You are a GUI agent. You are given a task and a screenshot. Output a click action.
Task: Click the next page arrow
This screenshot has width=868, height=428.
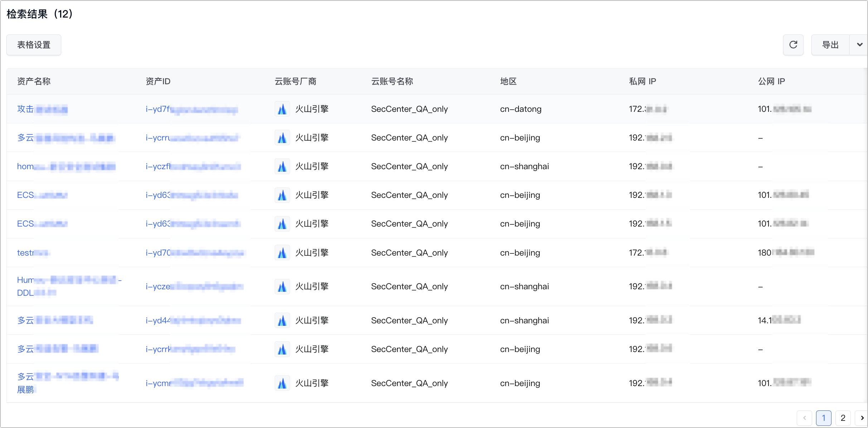(862, 418)
